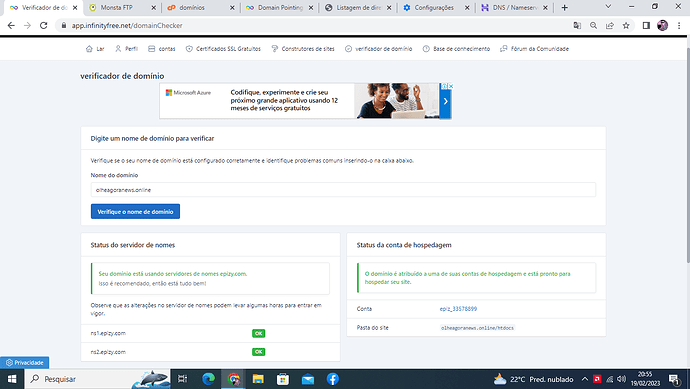
Task: Share this page using the share icon
Action: pyautogui.click(x=609, y=26)
